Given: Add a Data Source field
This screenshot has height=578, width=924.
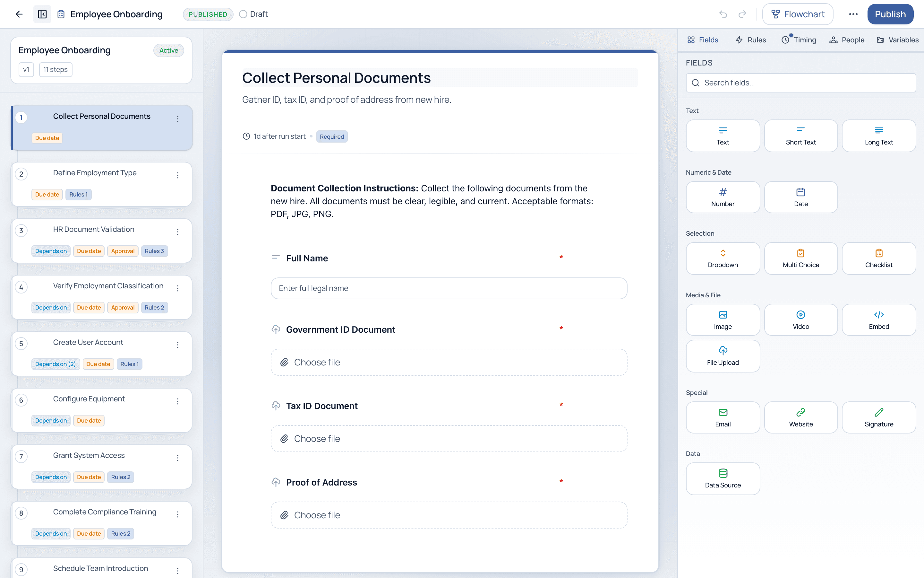Looking at the screenshot, I should point(723,478).
